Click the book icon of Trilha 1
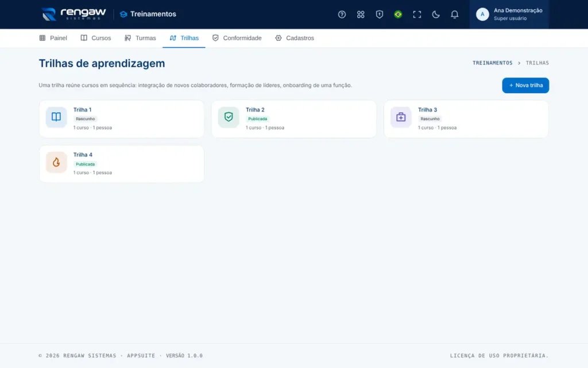Screen dimensions: 588x368 pos(56,117)
